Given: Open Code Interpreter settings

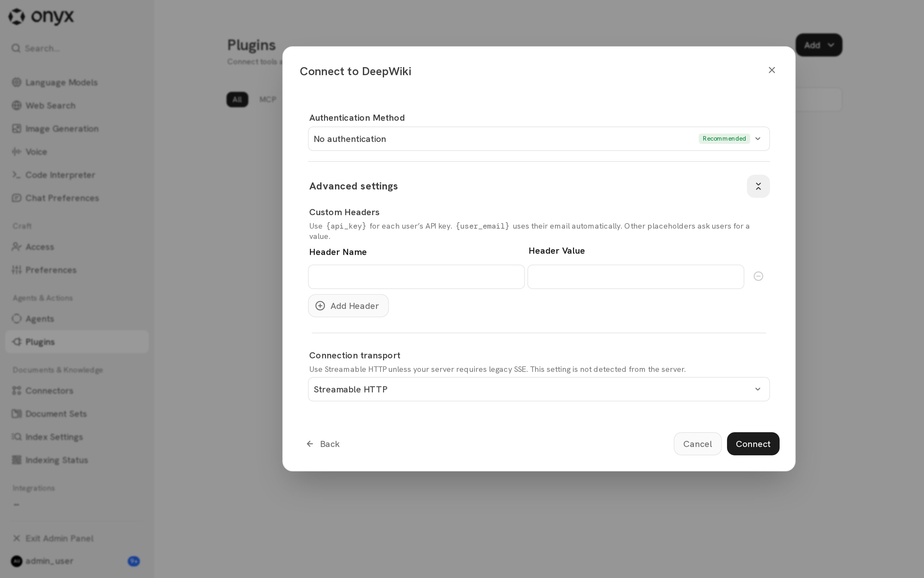Looking at the screenshot, I should coord(76,175).
